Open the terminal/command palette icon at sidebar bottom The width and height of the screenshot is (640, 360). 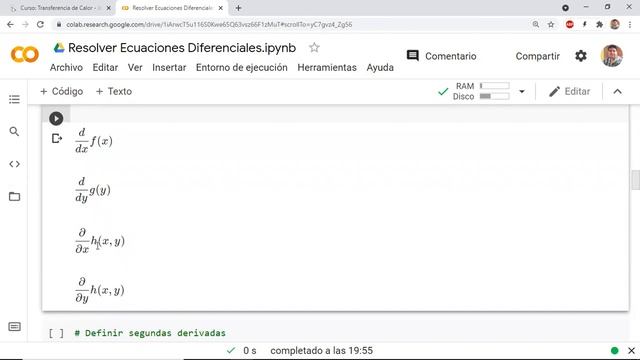[x=14, y=327]
